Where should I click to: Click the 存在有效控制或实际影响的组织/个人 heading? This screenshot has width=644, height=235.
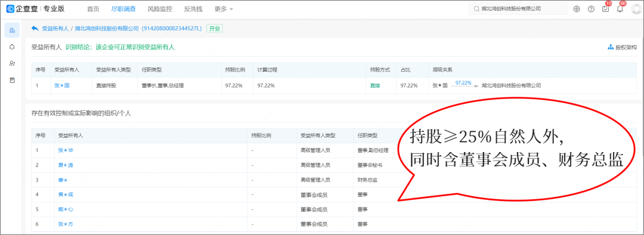[81, 113]
